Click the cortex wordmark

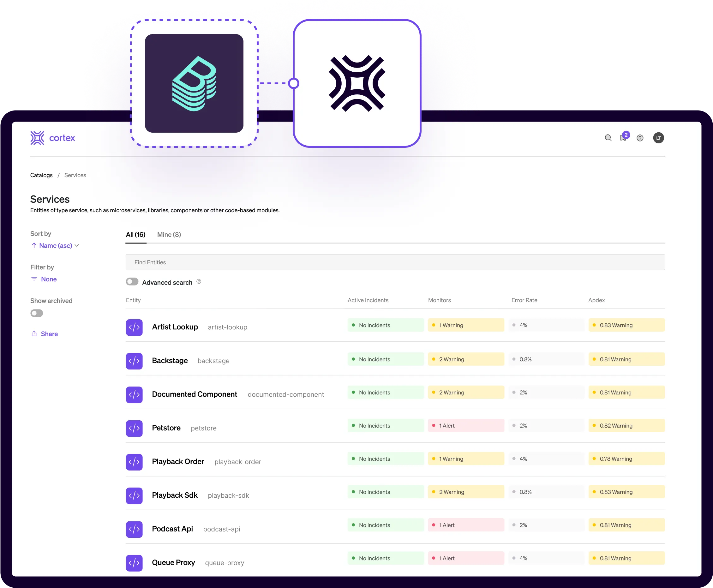tap(62, 138)
